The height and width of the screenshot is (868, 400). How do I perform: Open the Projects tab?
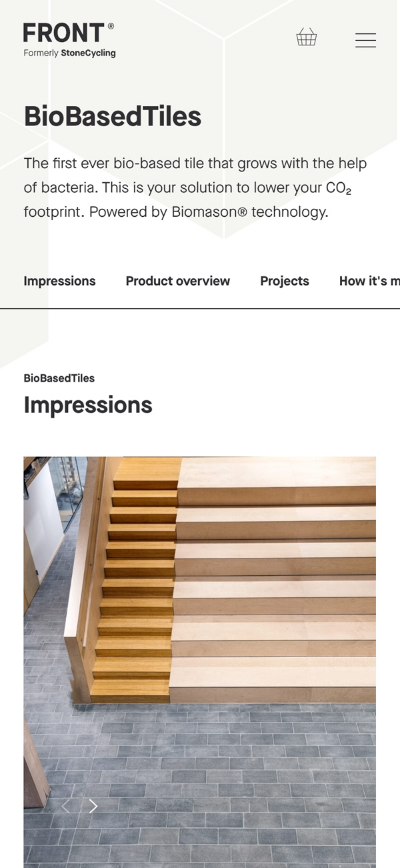coord(285,281)
